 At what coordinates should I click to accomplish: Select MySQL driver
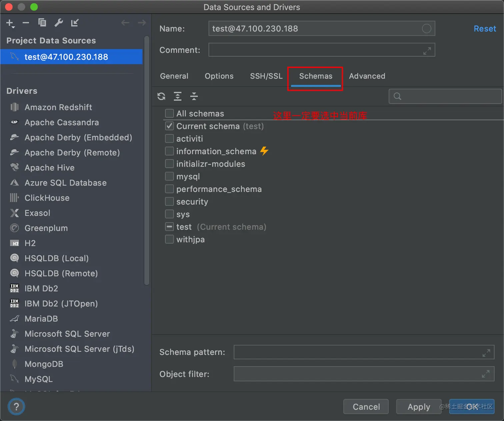pos(38,379)
